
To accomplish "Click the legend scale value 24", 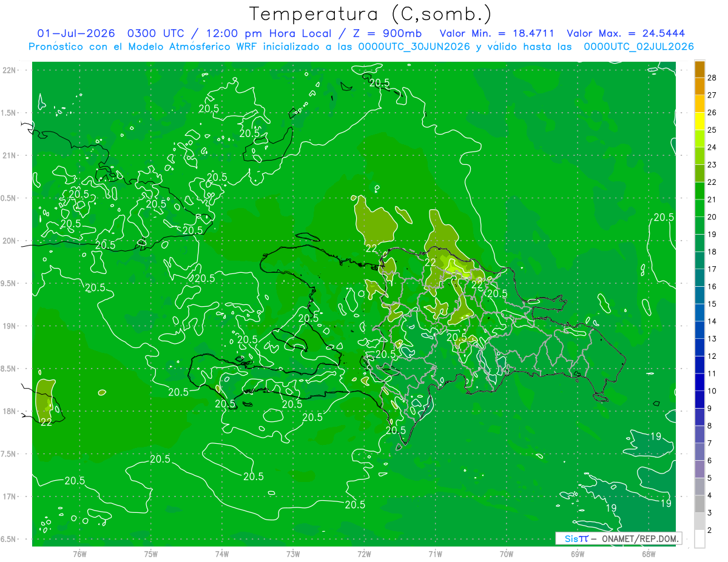I will (x=712, y=147).
